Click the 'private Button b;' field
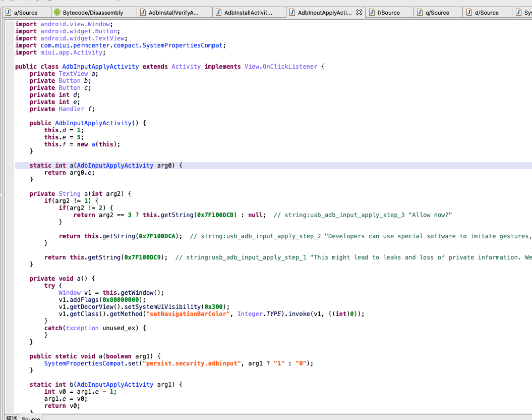532x420 pixels. click(60, 81)
